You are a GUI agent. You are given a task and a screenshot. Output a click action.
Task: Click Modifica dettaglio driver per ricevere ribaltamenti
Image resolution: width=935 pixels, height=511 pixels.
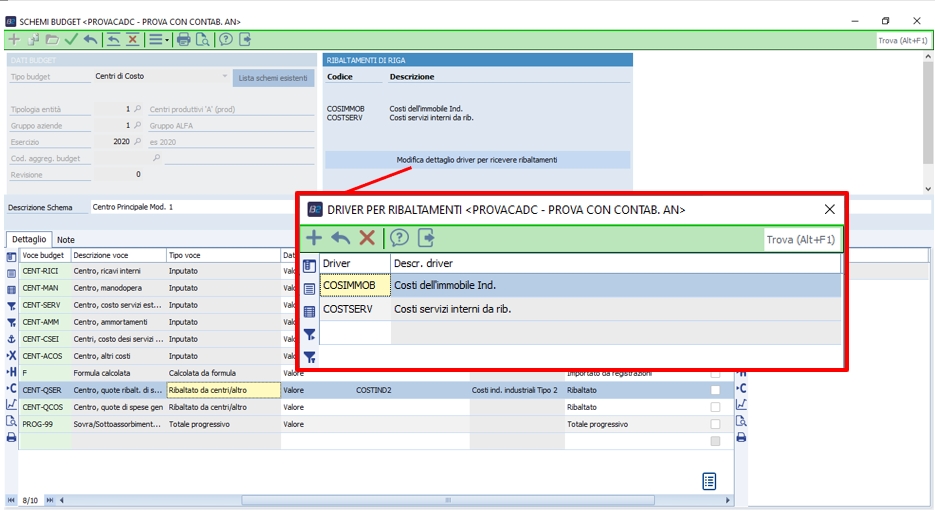(477, 160)
